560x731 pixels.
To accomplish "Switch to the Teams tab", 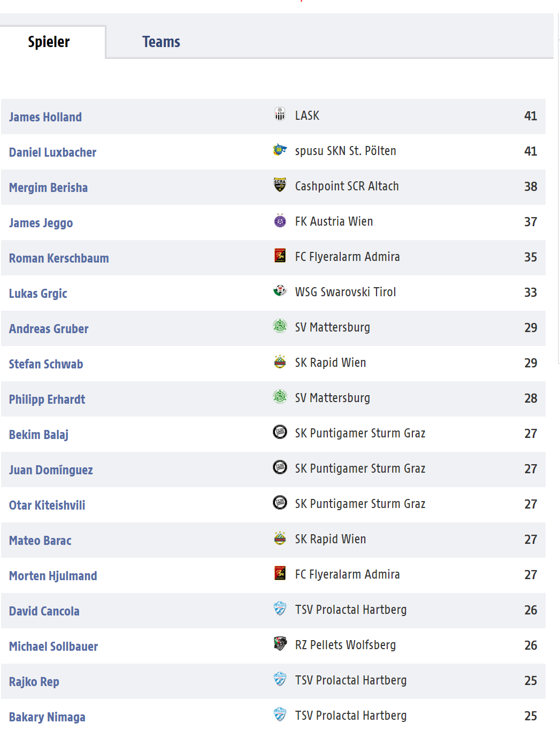I will coord(161,42).
